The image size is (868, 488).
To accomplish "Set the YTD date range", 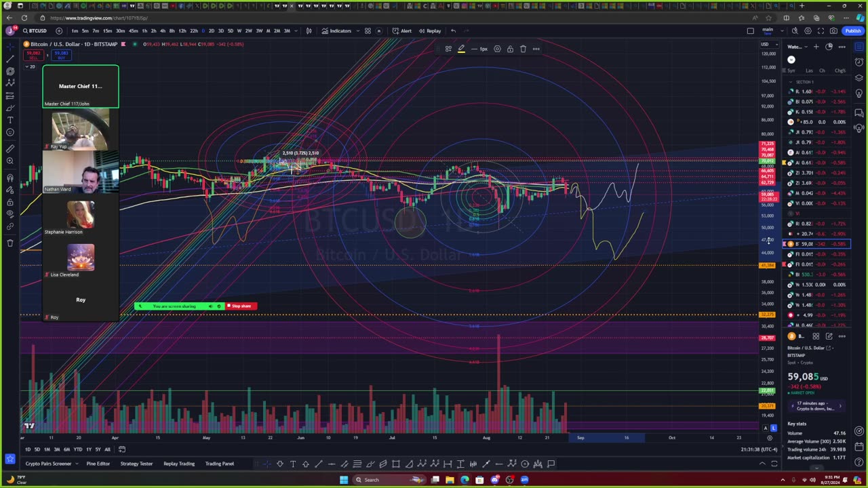I will [x=78, y=449].
